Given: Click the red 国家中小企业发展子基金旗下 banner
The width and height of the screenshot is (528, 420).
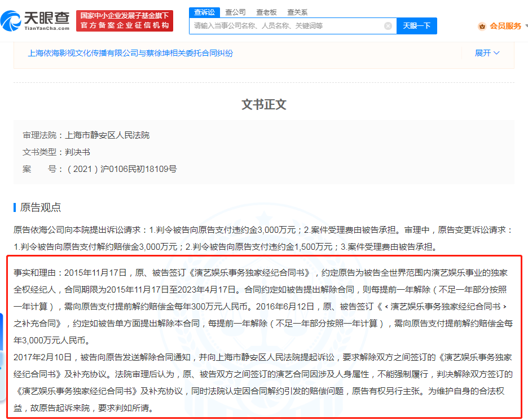Looking at the screenshot, I should 125,20.
